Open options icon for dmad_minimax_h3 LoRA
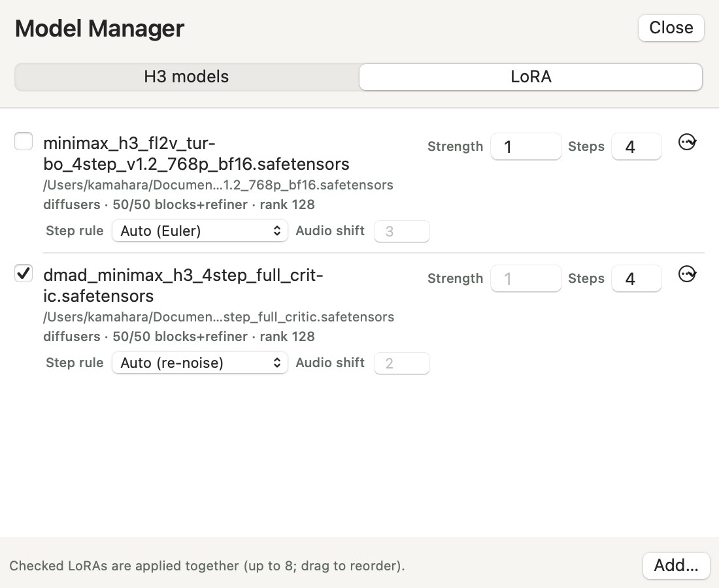 tap(687, 274)
